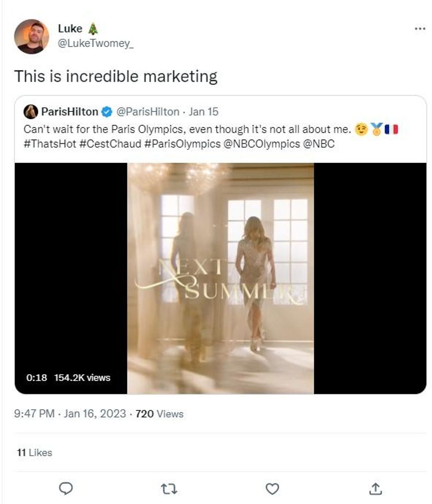
Task: Click the retweet arrows icon
Action: coord(169,489)
